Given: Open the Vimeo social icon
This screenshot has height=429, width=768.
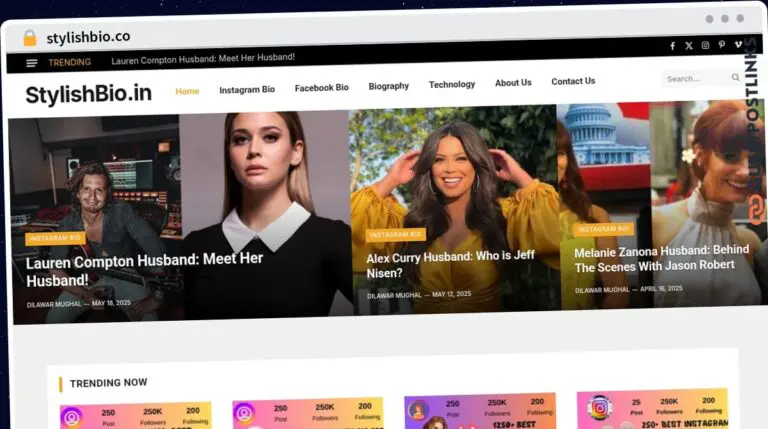Looking at the screenshot, I should click(738, 44).
